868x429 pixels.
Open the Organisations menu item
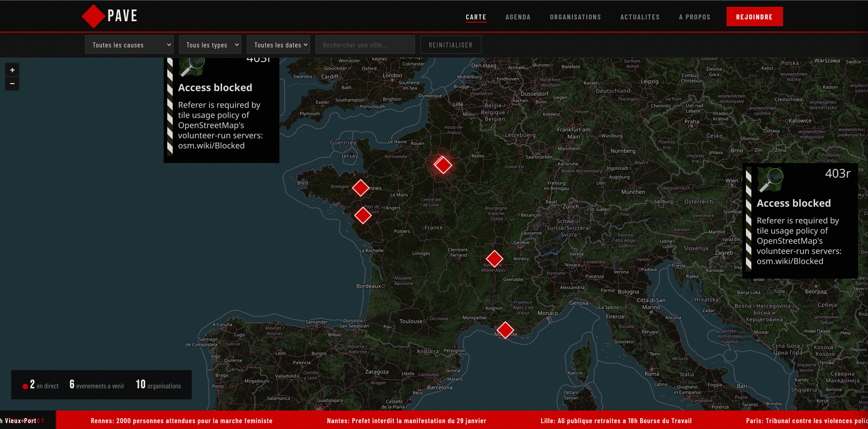(x=576, y=17)
